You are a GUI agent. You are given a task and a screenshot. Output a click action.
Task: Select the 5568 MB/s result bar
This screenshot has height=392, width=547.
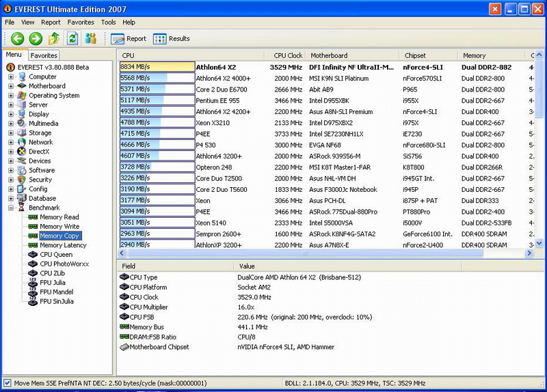[x=157, y=78]
